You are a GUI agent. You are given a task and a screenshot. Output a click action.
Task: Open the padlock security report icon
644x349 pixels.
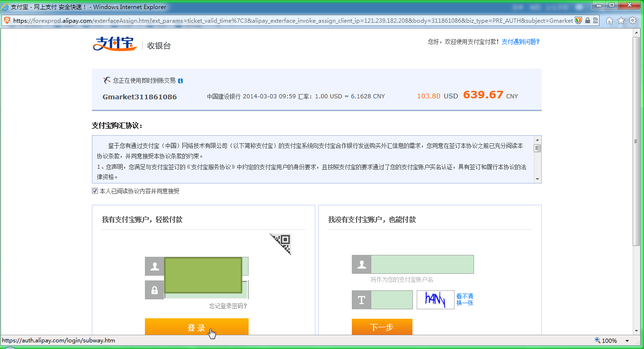pos(588,21)
